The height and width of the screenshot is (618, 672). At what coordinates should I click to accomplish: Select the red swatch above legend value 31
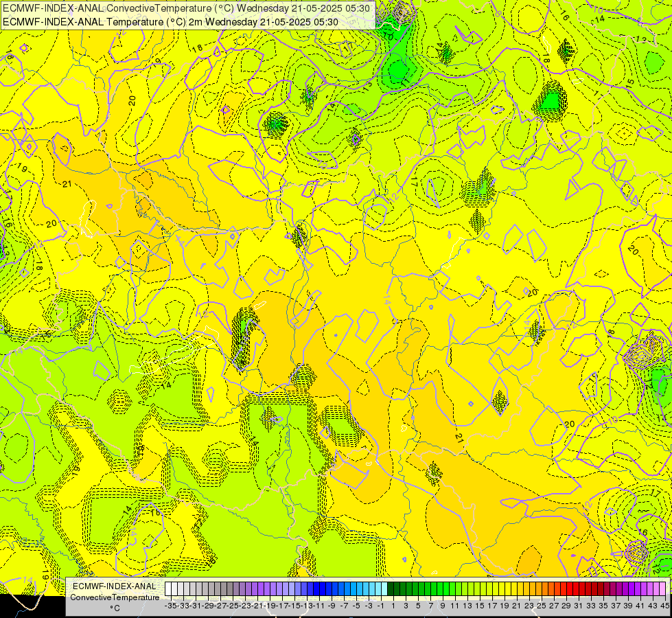(576, 588)
